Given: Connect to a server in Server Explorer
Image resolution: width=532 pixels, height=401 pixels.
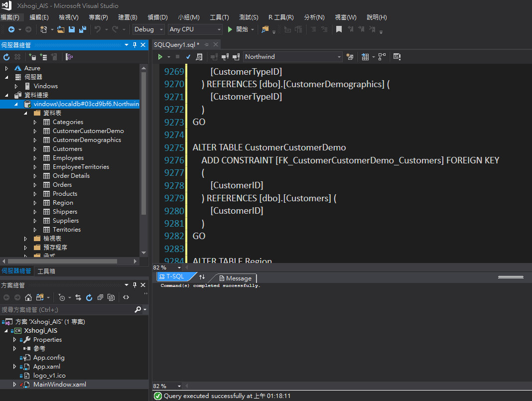Looking at the screenshot, I should (43, 57).
